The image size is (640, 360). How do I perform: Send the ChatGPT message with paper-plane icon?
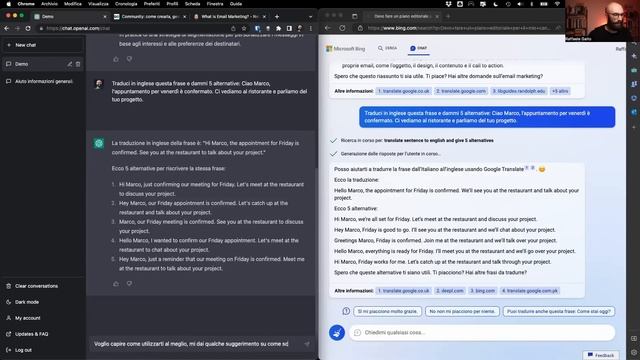[307, 344]
